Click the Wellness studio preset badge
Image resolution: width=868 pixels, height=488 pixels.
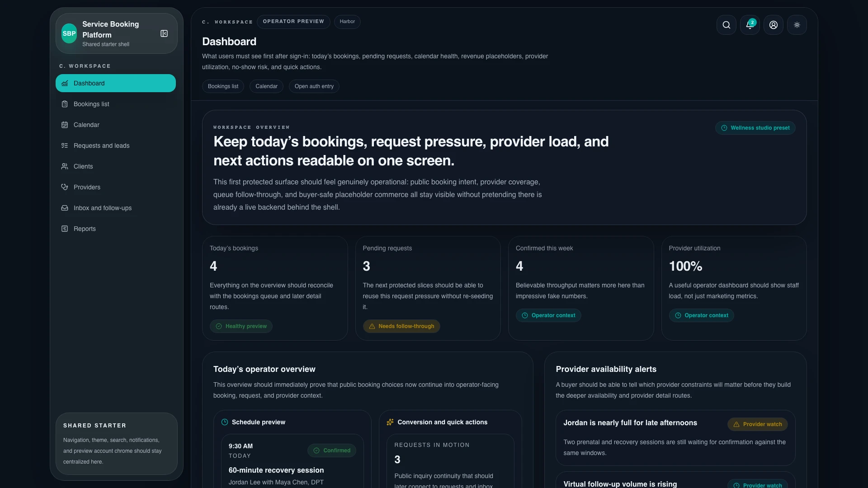[755, 128]
